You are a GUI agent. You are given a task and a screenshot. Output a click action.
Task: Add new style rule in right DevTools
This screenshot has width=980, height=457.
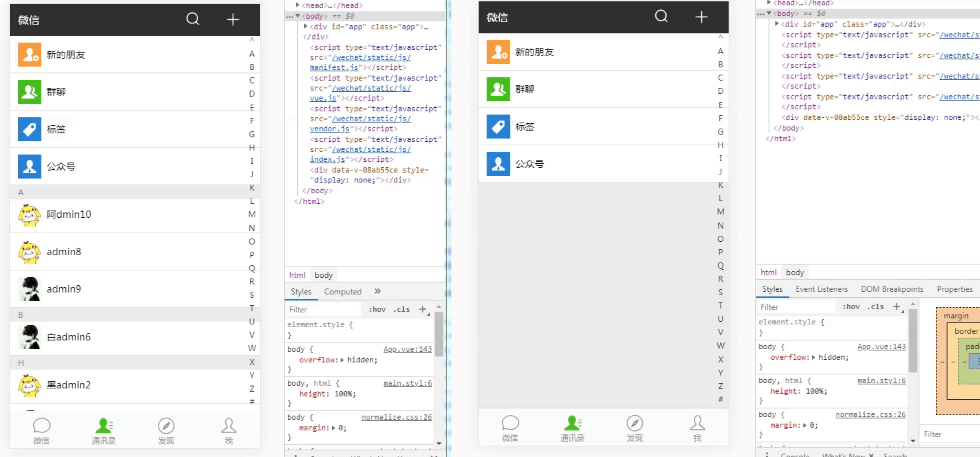coord(896,306)
